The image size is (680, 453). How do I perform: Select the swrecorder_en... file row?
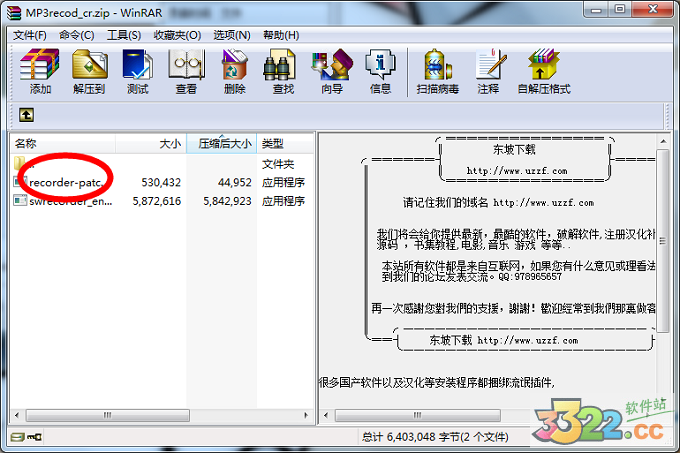tap(161, 201)
